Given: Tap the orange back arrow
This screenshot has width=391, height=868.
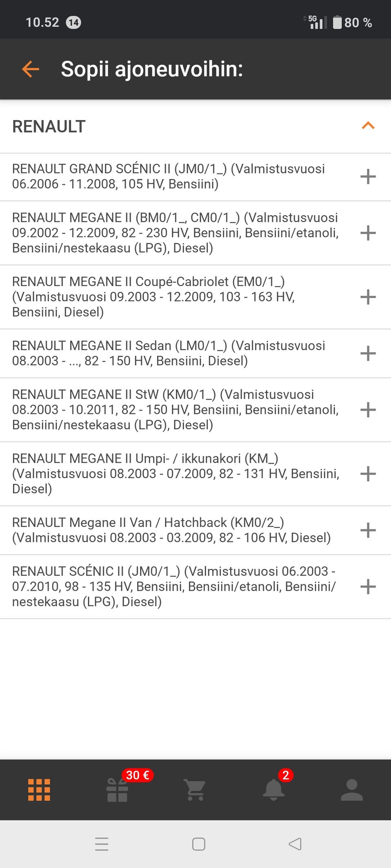Looking at the screenshot, I should (31, 69).
